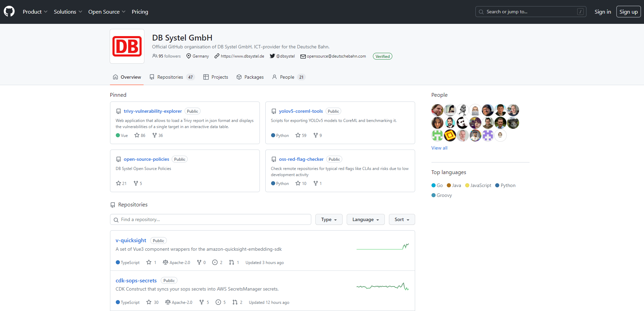The height and width of the screenshot is (311, 644).
Task: Open yolov5-coreml-tools repository
Action: pos(301,111)
